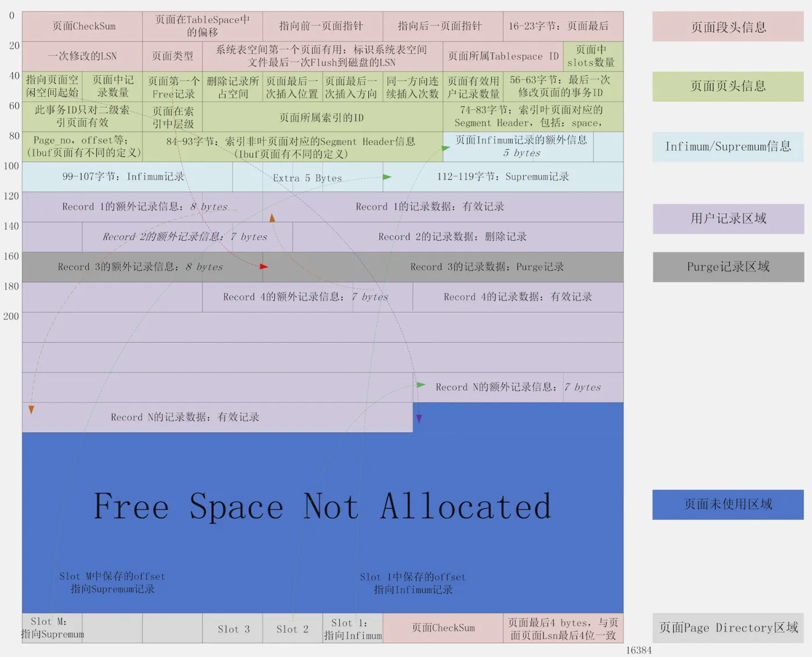The width and height of the screenshot is (812, 657).
Task: Select the 页面在TableSpace中的偏移 cell
Action: pyautogui.click(x=202, y=26)
